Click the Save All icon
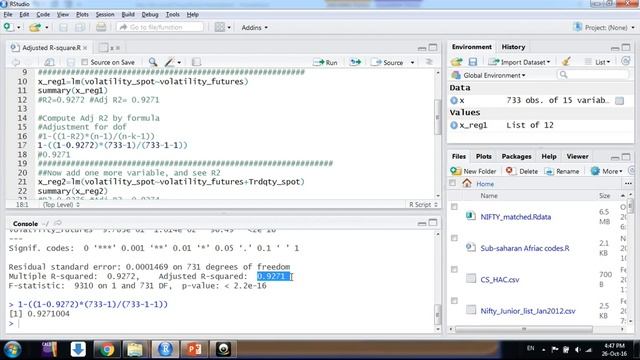 (80, 27)
